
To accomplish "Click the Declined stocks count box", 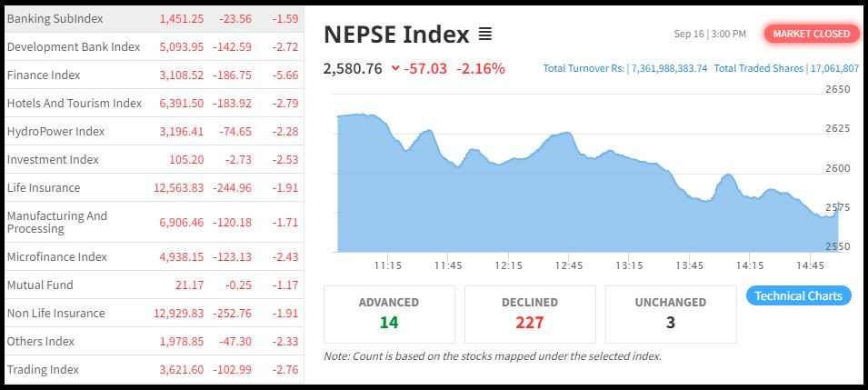I will [530, 313].
